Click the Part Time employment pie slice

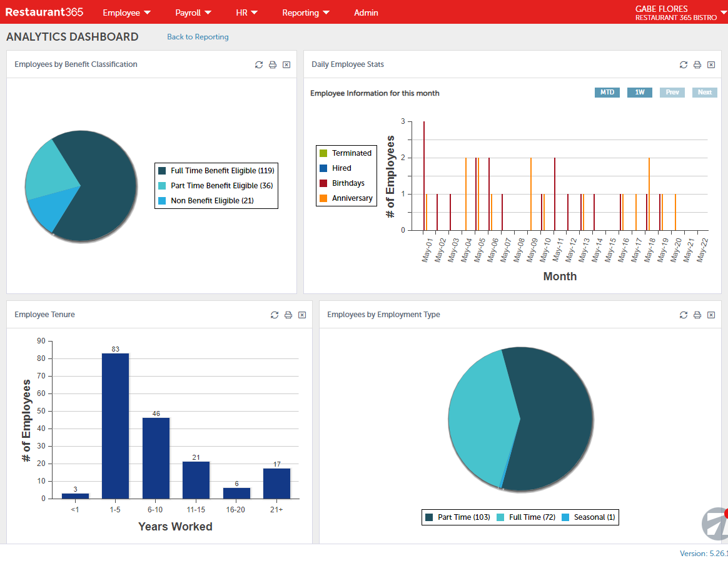point(555,418)
